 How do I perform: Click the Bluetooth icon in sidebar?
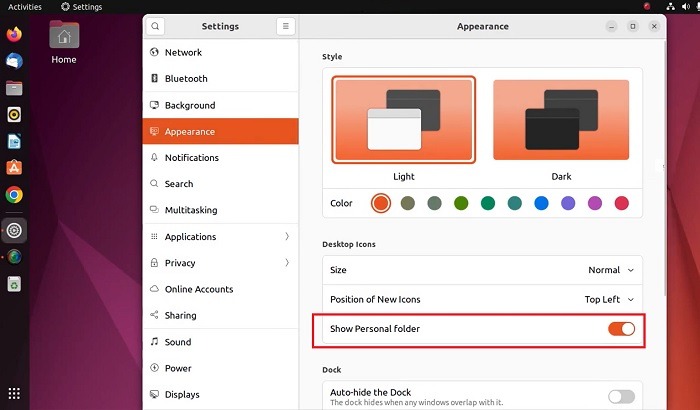click(x=154, y=79)
